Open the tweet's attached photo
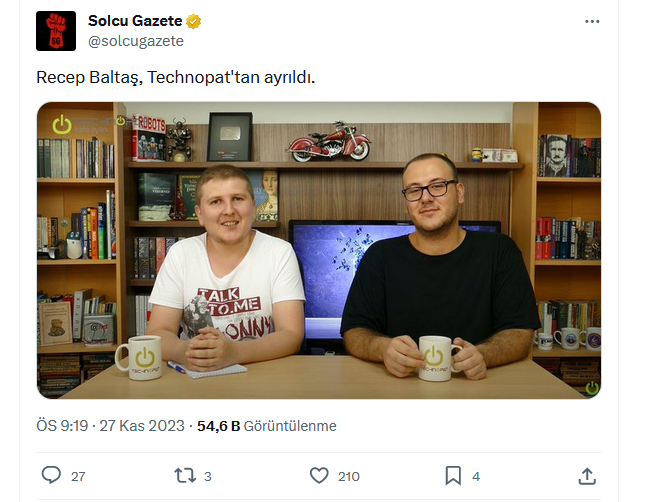The width and height of the screenshot is (645, 502). [319, 250]
